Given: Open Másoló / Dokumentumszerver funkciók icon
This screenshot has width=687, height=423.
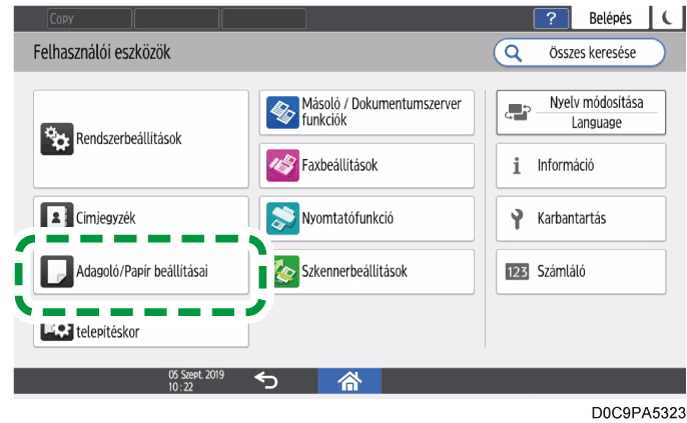Looking at the screenshot, I should coord(283,112).
